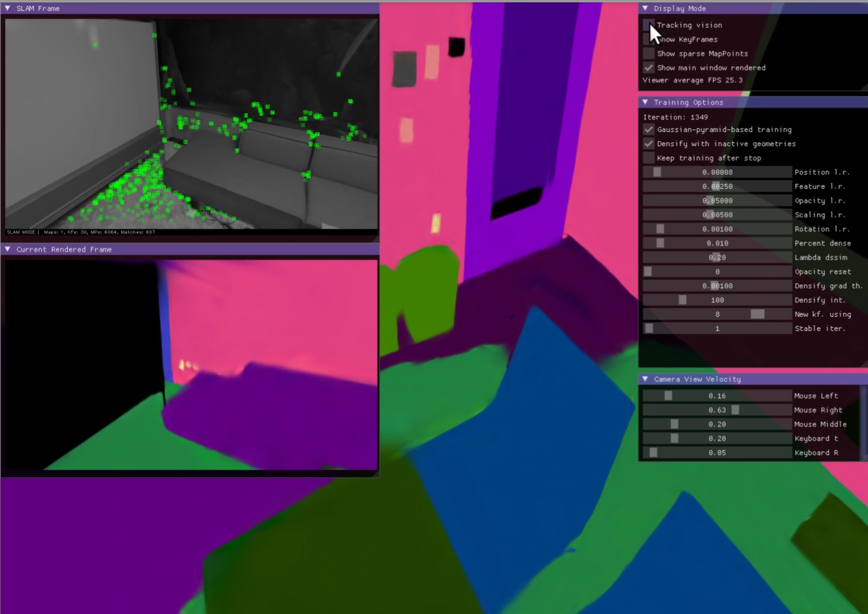Viewport: 868px width, 614px height.
Task: Disable Densify with inactive geometries
Action: coord(648,144)
